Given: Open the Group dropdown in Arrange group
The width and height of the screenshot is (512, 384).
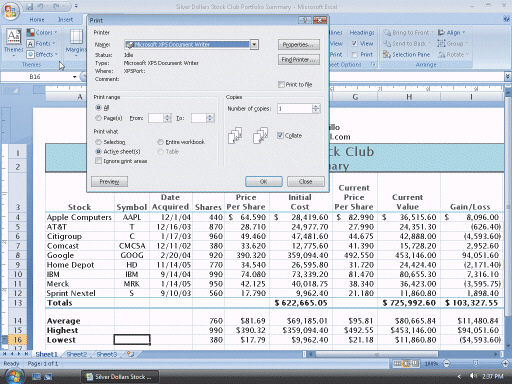Looking at the screenshot, I should click(x=453, y=43).
